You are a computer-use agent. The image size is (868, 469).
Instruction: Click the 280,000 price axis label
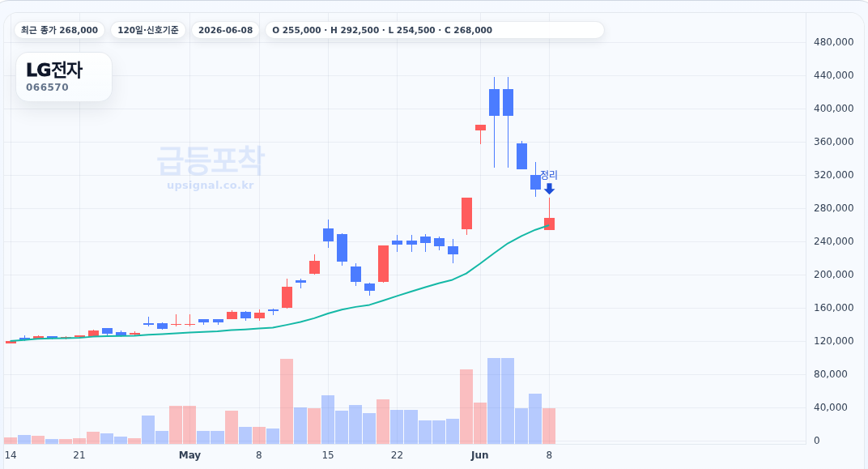pyautogui.click(x=833, y=208)
